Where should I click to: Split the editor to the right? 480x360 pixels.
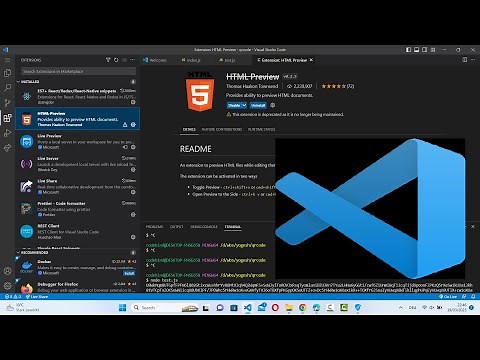pos(465,60)
